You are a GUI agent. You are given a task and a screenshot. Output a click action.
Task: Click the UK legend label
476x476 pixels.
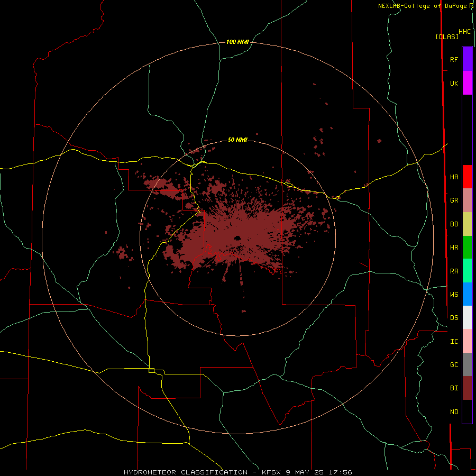coord(454,84)
